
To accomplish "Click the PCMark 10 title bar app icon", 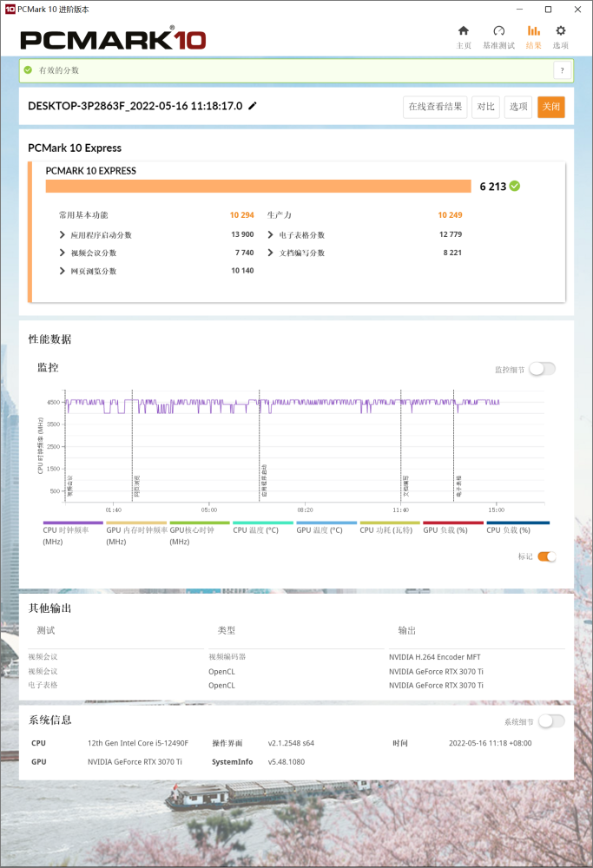I will pos(10,10).
